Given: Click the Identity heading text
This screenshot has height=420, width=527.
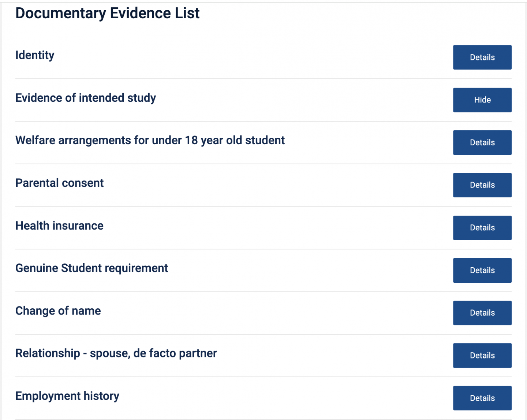Looking at the screenshot, I should (35, 55).
